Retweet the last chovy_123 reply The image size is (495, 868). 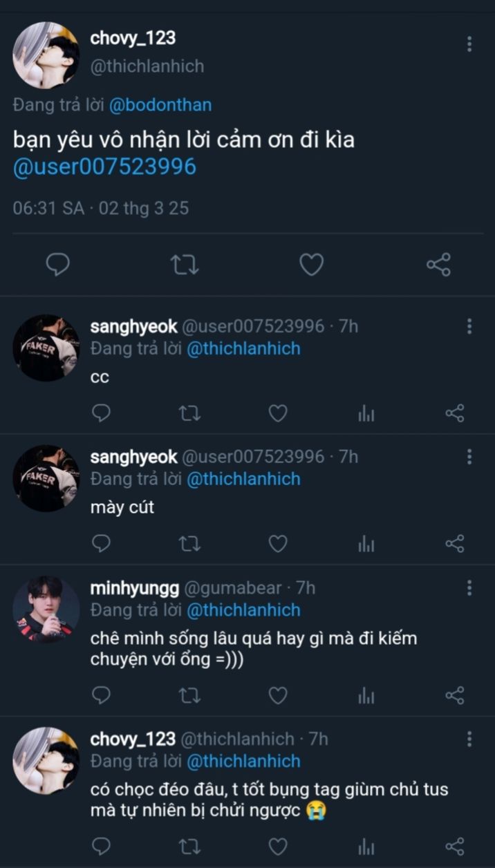(189, 846)
